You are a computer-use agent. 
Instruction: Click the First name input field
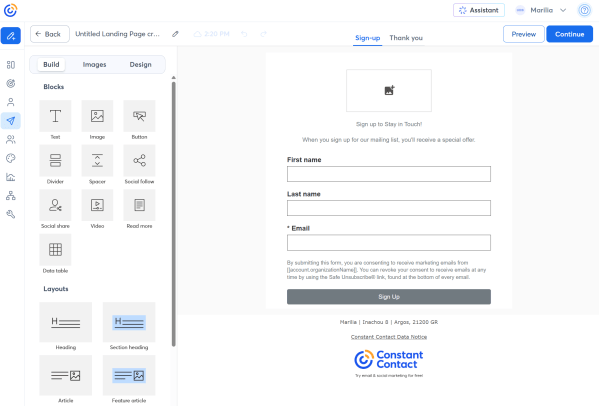(x=389, y=174)
